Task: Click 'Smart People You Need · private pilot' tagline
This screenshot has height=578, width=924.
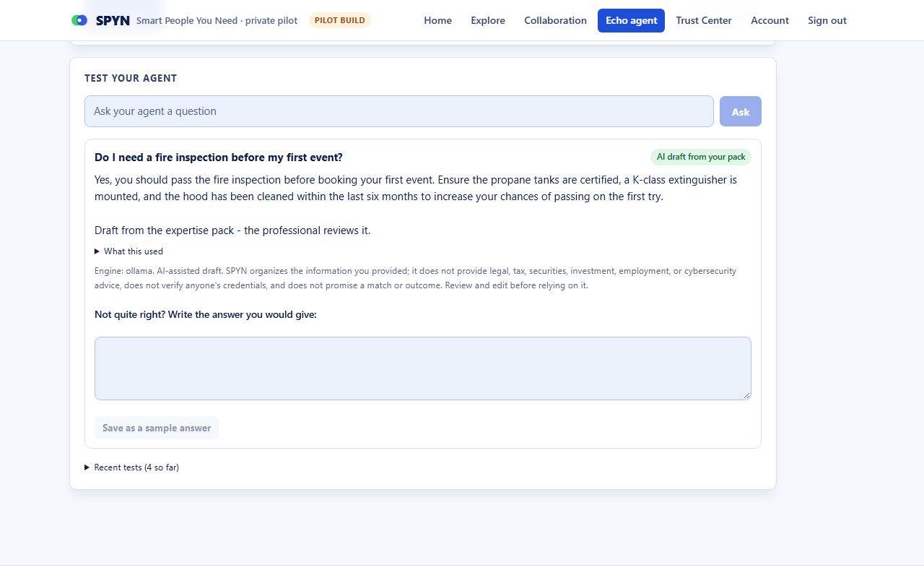Action: [x=217, y=20]
